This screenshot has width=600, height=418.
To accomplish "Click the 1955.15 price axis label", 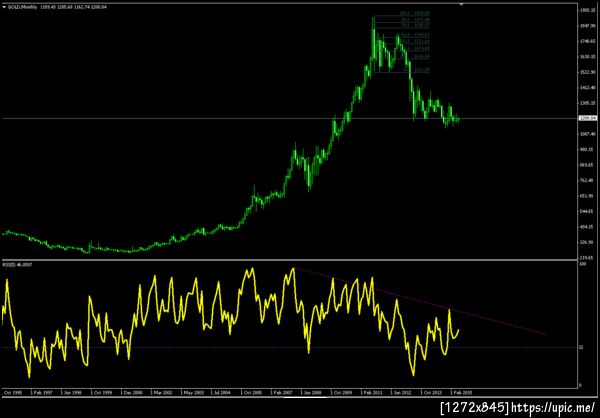I will pyautogui.click(x=589, y=10).
